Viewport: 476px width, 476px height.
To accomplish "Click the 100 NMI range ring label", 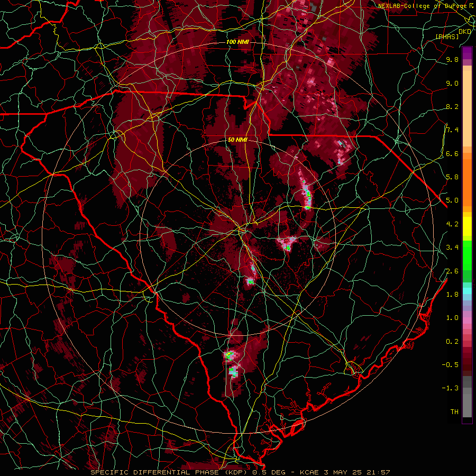I will point(237,42).
